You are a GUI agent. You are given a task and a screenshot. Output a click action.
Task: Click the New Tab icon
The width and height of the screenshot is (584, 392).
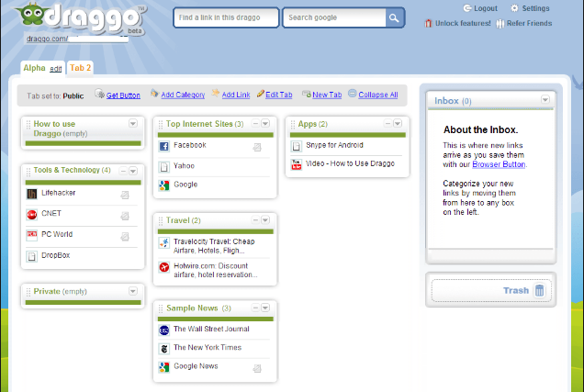[307, 94]
